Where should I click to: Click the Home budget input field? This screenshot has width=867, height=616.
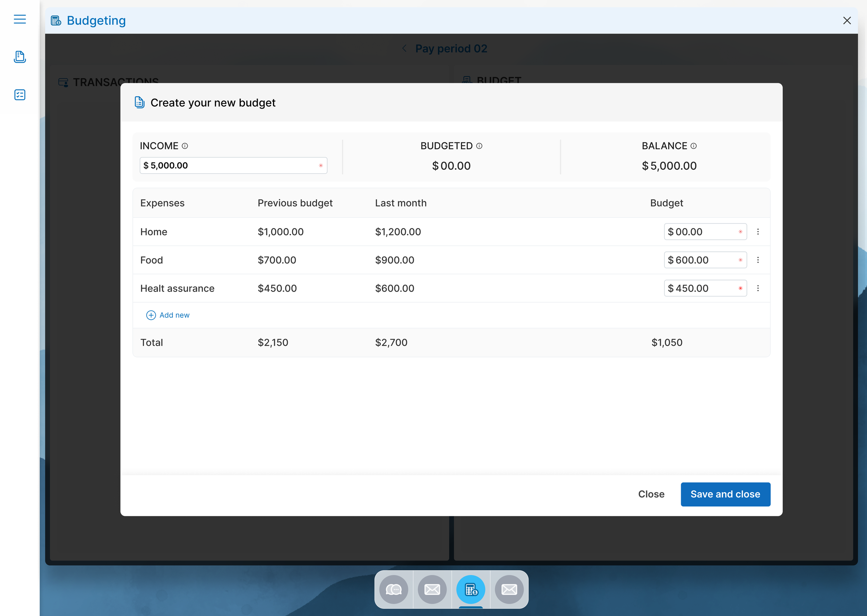(x=700, y=232)
